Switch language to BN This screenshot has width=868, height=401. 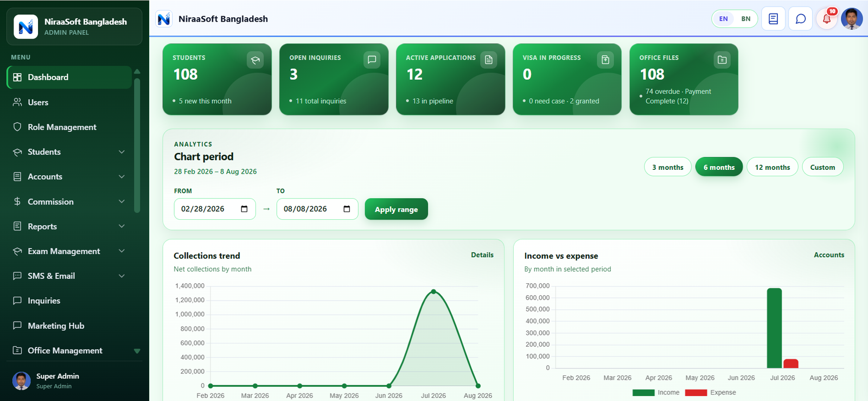pyautogui.click(x=746, y=19)
